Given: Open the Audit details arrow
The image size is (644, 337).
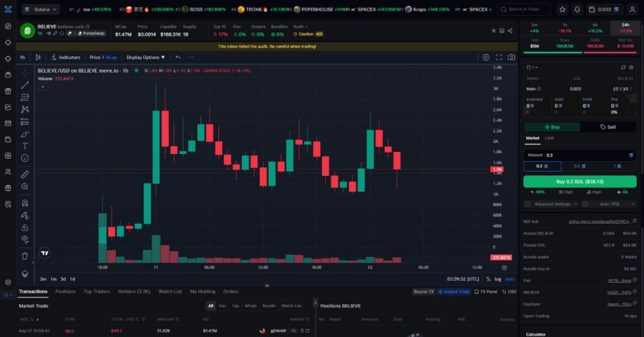Looking at the screenshot, I should click(306, 26).
